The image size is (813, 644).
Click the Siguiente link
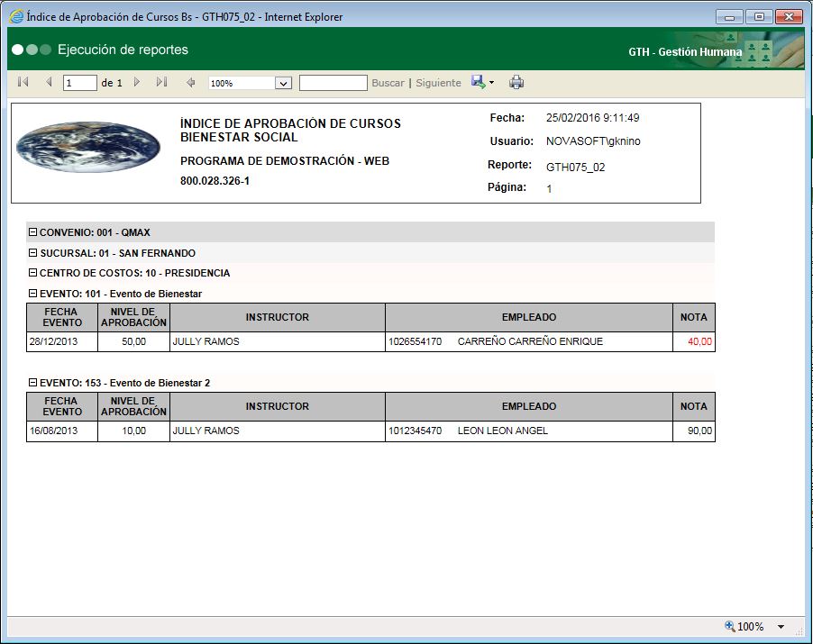(438, 83)
